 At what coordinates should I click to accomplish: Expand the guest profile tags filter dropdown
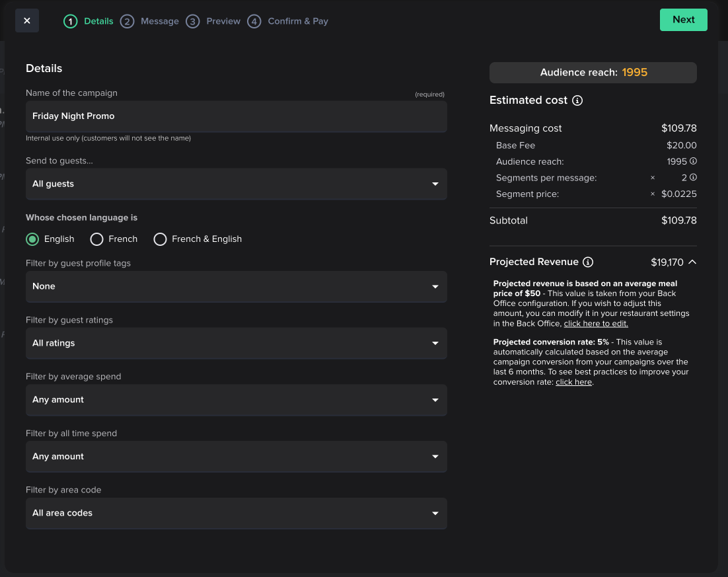(x=236, y=287)
